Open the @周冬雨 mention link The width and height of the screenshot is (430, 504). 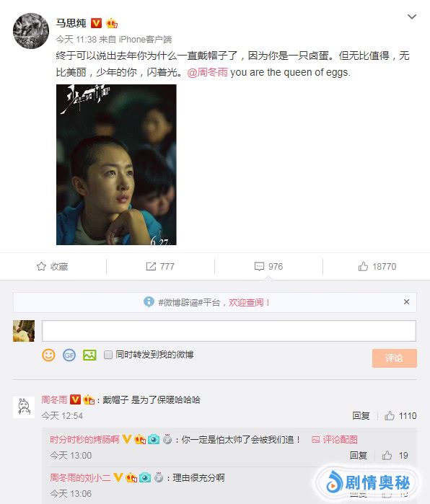click(x=208, y=72)
